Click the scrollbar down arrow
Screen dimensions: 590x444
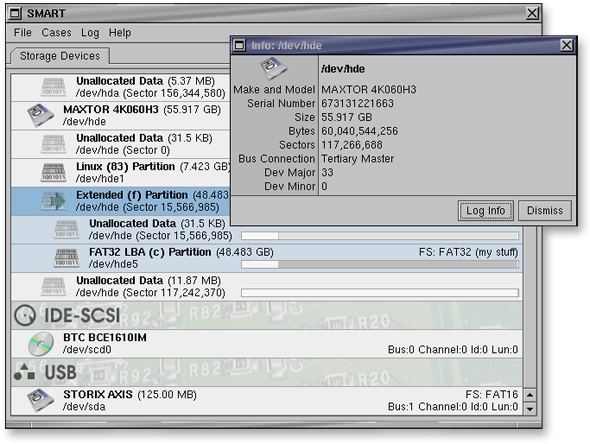coord(530,409)
